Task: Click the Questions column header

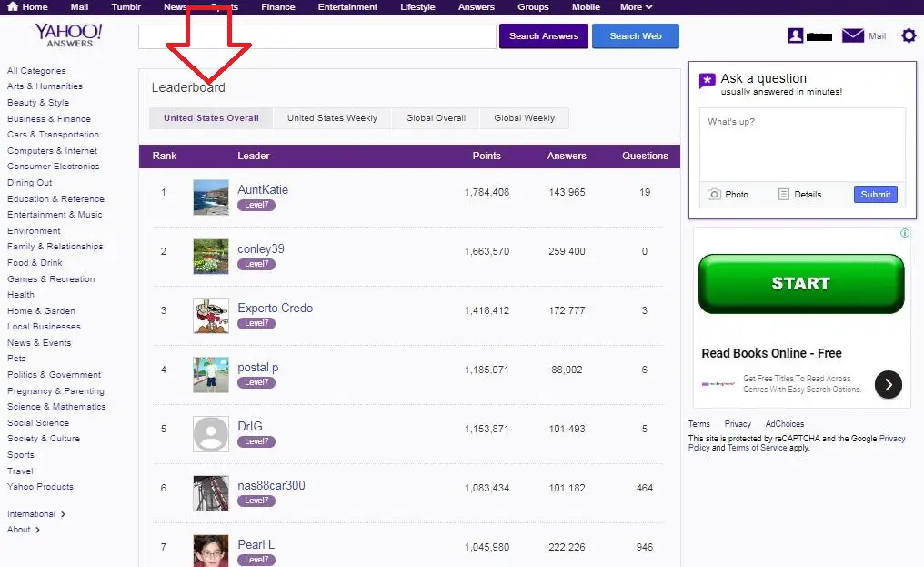Action: tap(646, 156)
